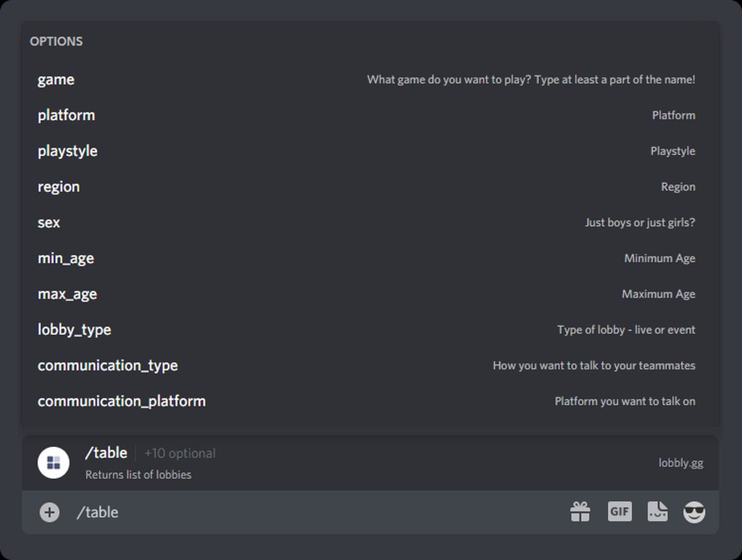Viewport: 742px width, 560px height.
Task: Open the emoji picker
Action: [x=694, y=512]
